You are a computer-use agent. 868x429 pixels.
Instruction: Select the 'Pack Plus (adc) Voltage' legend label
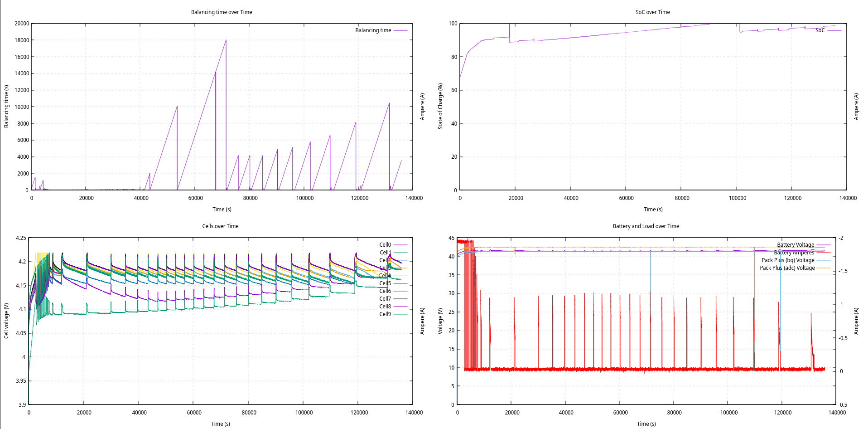tap(787, 268)
